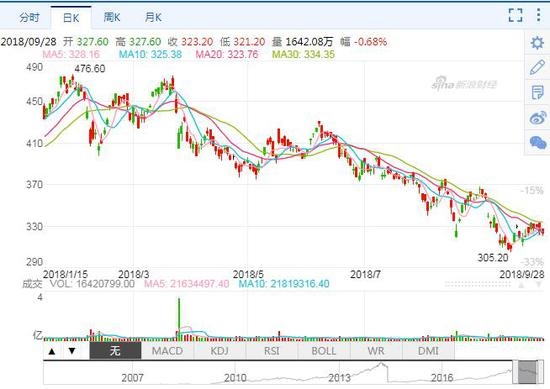The image size is (550, 389).
Task: Switch to the 分时 intraday tab
Action: pyautogui.click(x=29, y=17)
